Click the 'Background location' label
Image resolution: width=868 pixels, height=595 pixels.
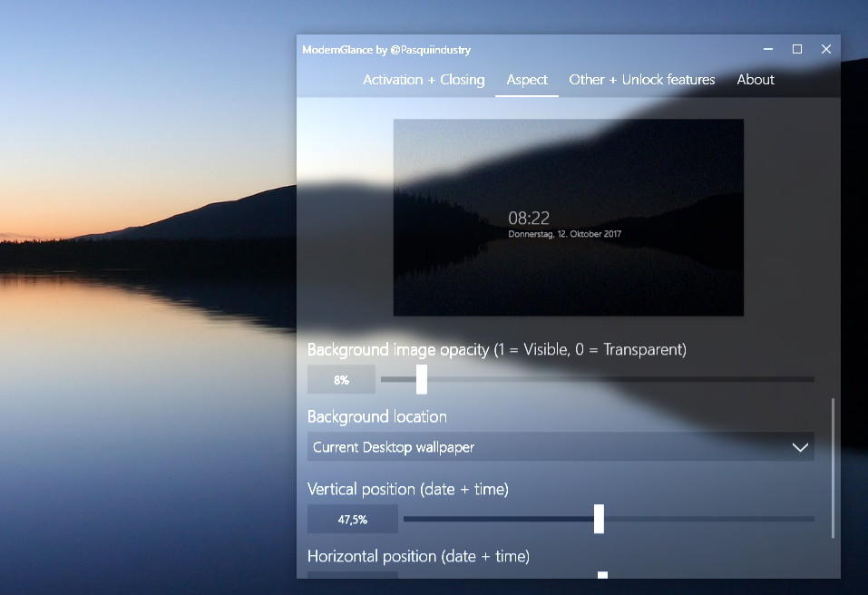click(377, 417)
